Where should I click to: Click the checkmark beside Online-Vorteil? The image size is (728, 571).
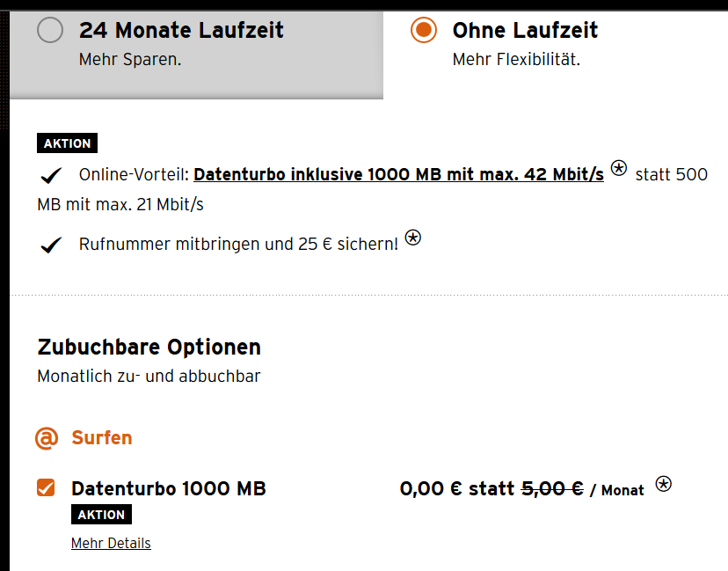tap(51, 177)
